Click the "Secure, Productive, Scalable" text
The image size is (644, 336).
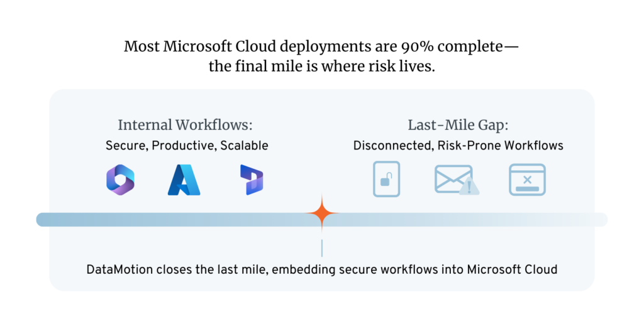point(187,146)
